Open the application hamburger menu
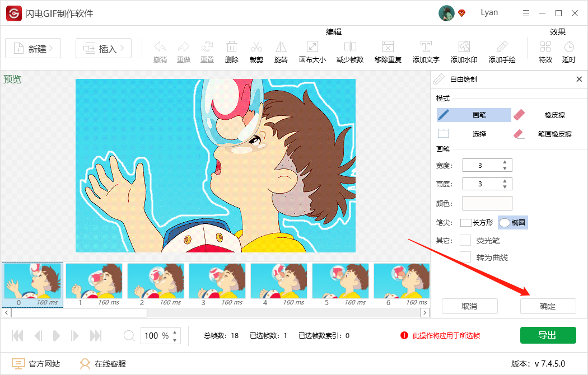The image size is (588, 375). (x=525, y=12)
